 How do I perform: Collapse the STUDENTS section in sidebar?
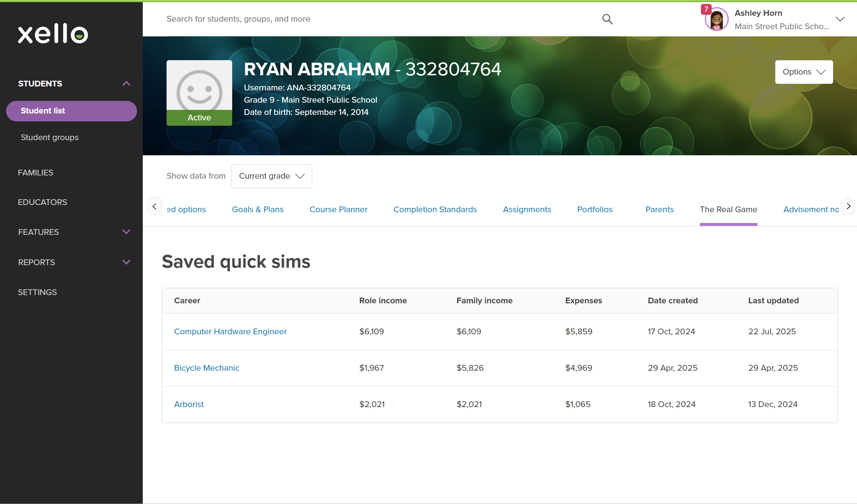[x=126, y=83]
